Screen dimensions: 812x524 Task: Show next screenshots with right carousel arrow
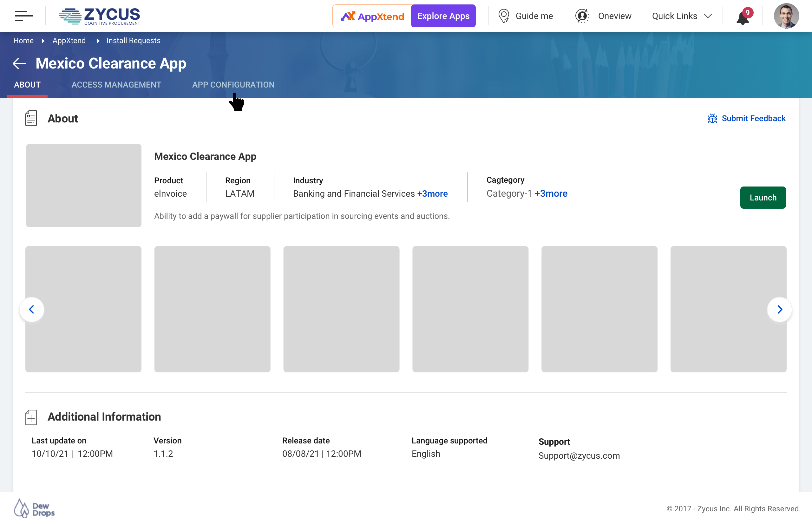[x=779, y=309]
